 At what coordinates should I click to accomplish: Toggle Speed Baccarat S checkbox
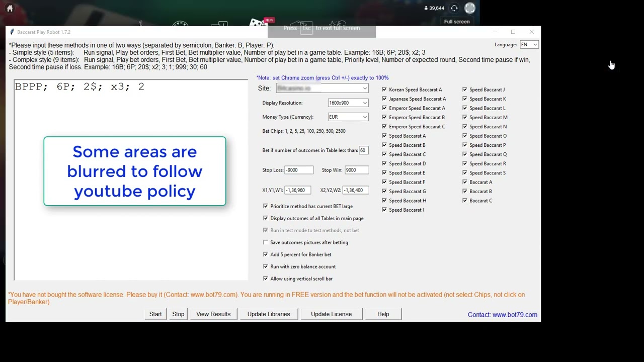[x=465, y=173]
